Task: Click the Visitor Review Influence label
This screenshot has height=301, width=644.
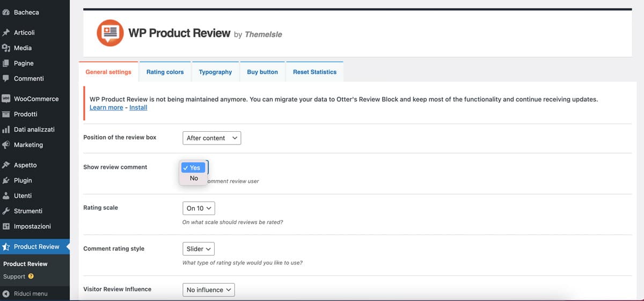Action: tap(117, 289)
